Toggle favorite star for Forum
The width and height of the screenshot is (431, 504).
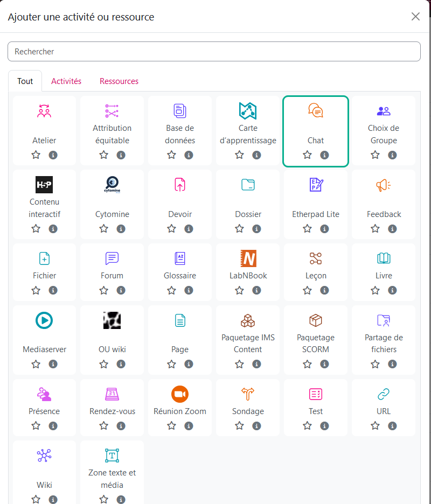point(103,290)
